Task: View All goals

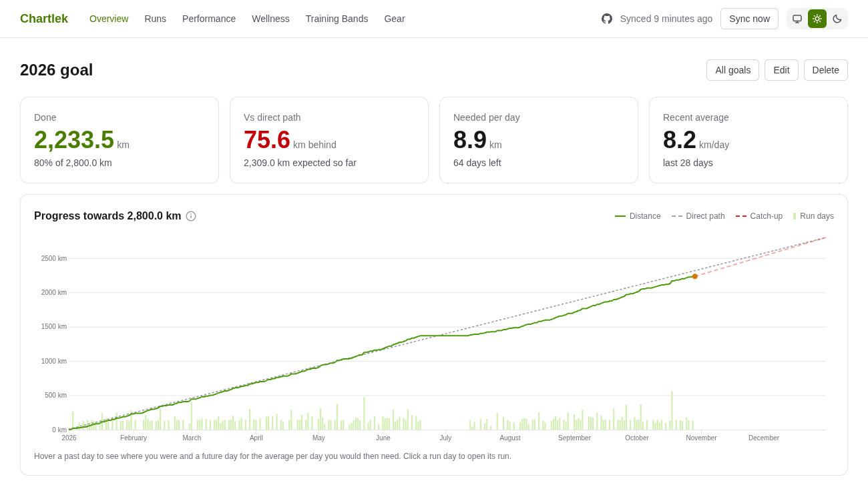Action: 732,70
